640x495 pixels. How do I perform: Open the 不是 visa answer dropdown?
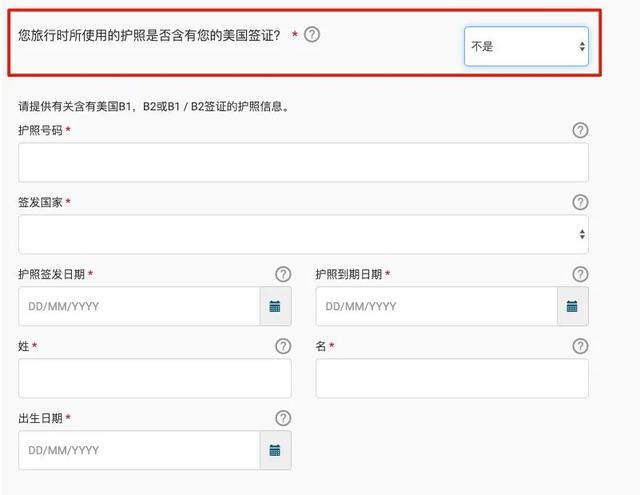526,47
